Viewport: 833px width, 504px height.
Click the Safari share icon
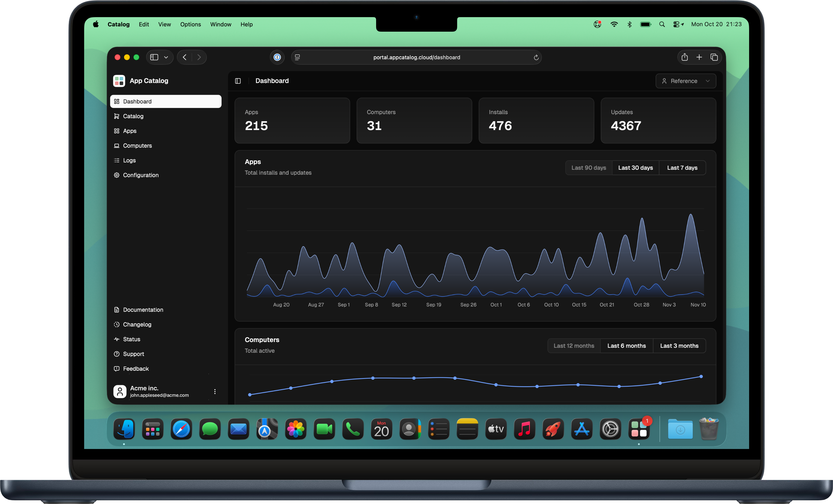(x=685, y=57)
